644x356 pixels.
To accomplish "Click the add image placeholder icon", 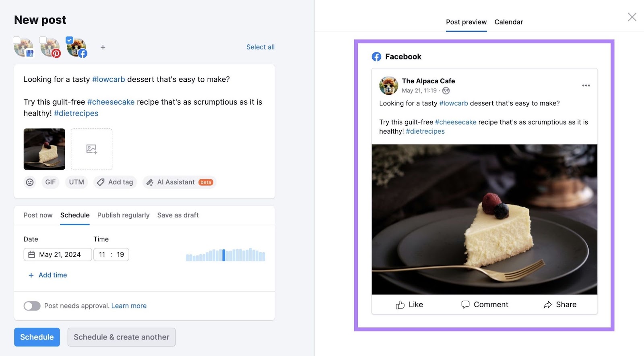I will [x=92, y=149].
